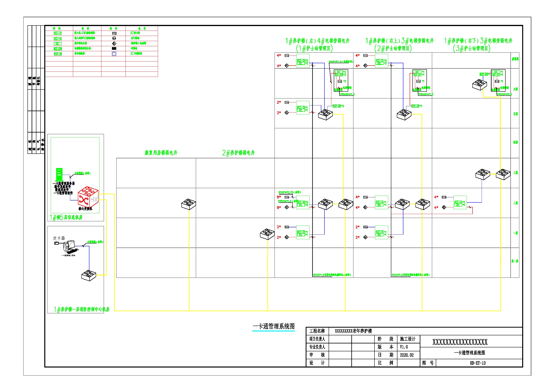Click the blue IC card issuer legend symbol
This screenshot has height=392, width=555.
114,54
